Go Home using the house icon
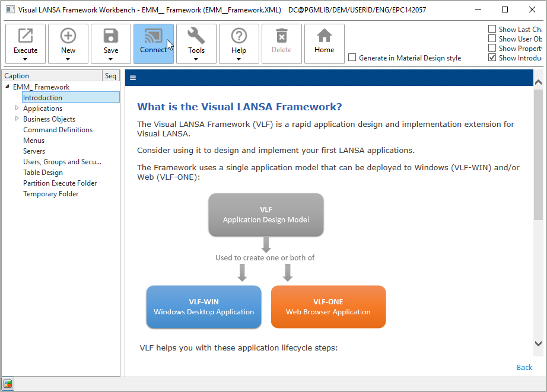 (324, 35)
